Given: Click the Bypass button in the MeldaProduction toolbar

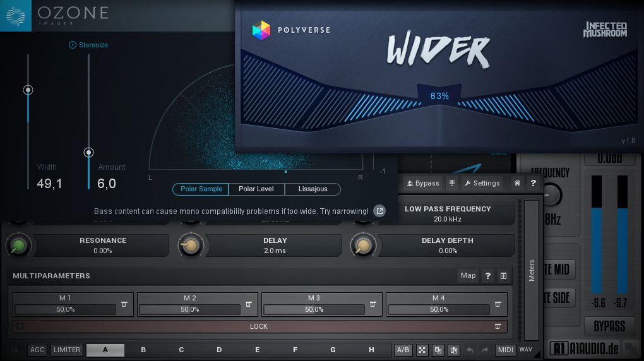Looking at the screenshot, I should click(x=422, y=183).
